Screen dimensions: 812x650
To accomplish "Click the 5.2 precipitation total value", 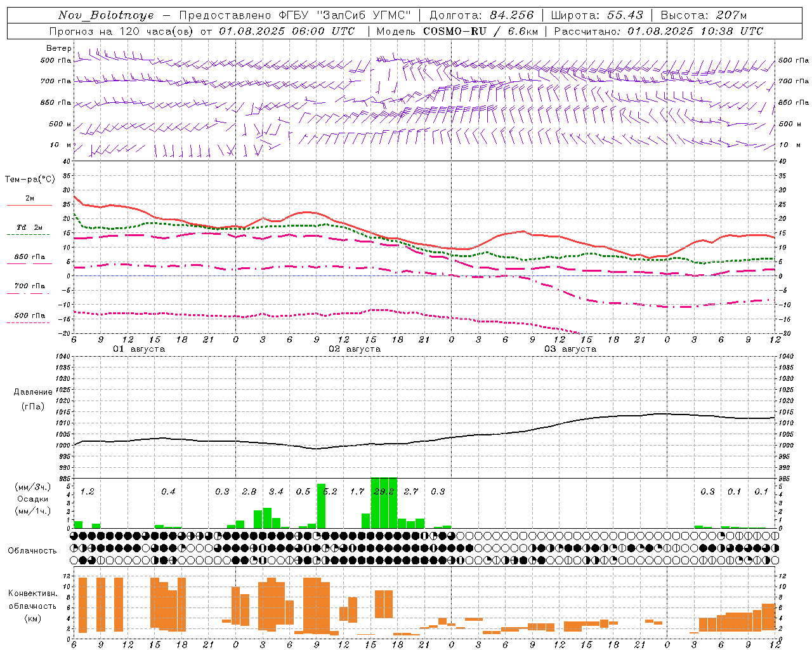I will point(330,492).
